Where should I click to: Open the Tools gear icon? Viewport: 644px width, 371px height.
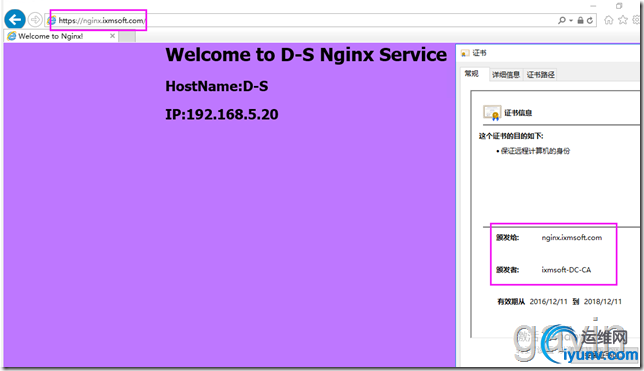[637, 20]
